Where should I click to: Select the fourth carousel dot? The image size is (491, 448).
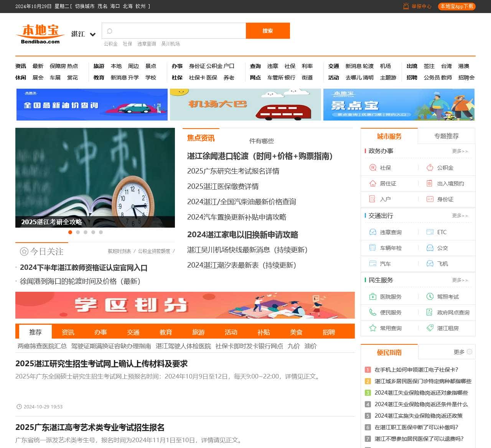[93, 232]
